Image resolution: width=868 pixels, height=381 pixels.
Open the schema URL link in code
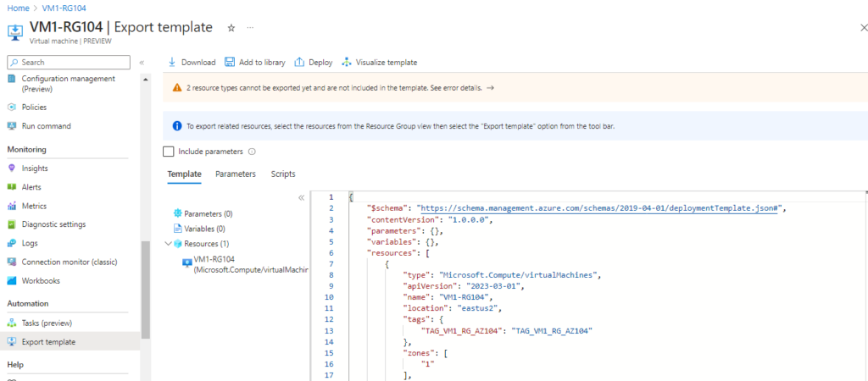coord(600,208)
